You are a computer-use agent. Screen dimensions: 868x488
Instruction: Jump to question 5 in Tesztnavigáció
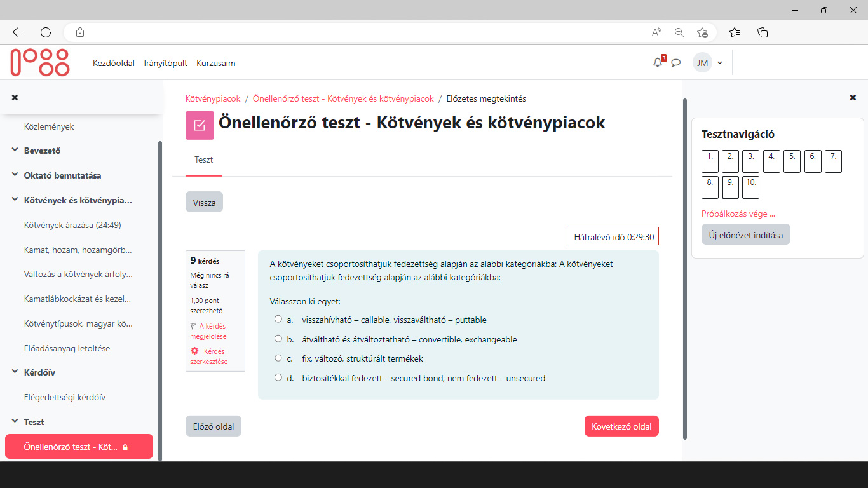tap(792, 161)
